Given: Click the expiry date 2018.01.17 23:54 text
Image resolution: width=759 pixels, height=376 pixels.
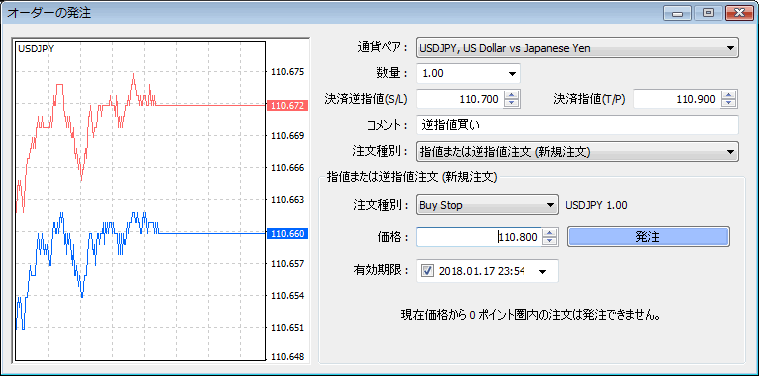Looking at the screenshot, I should coord(481,271).
